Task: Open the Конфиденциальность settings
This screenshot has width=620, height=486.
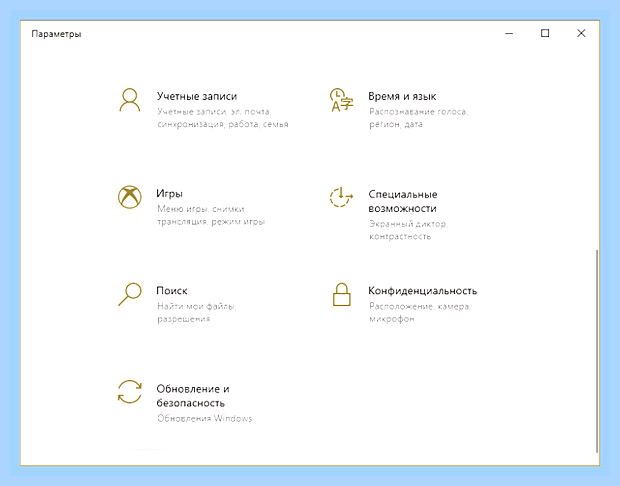Action: 422,291
